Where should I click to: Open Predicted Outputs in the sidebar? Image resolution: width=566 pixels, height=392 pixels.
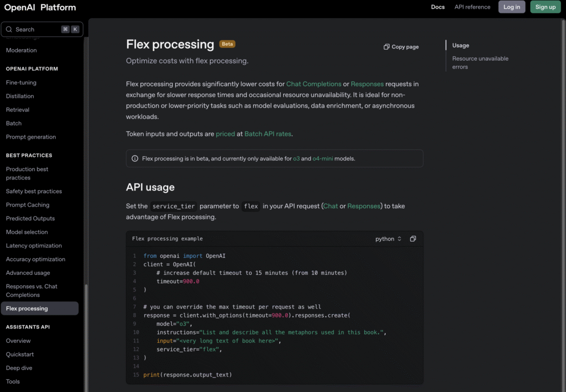pos(30,219)
